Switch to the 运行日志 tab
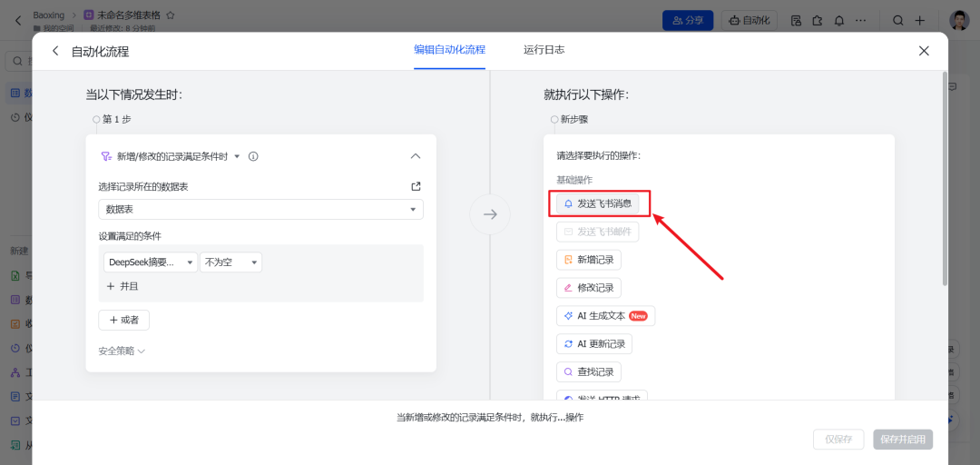Screen dimensions: 980x465 pos(544,50)
